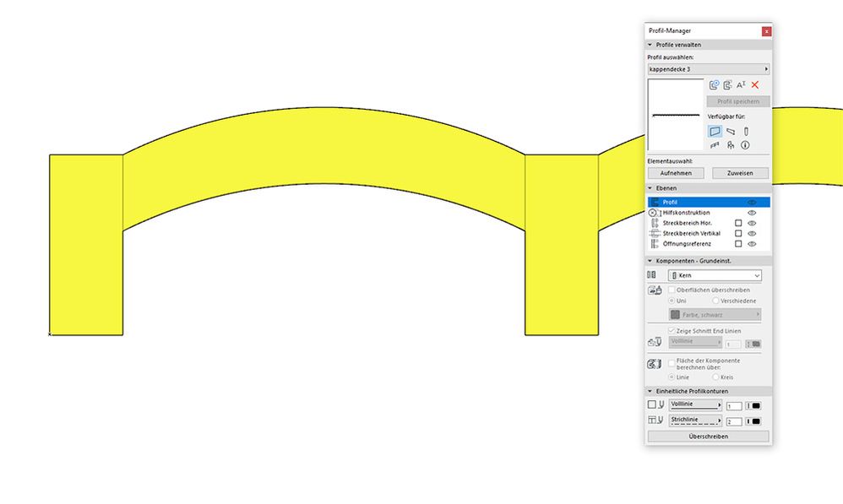Click the Überschreiben button

pos(708,436)
